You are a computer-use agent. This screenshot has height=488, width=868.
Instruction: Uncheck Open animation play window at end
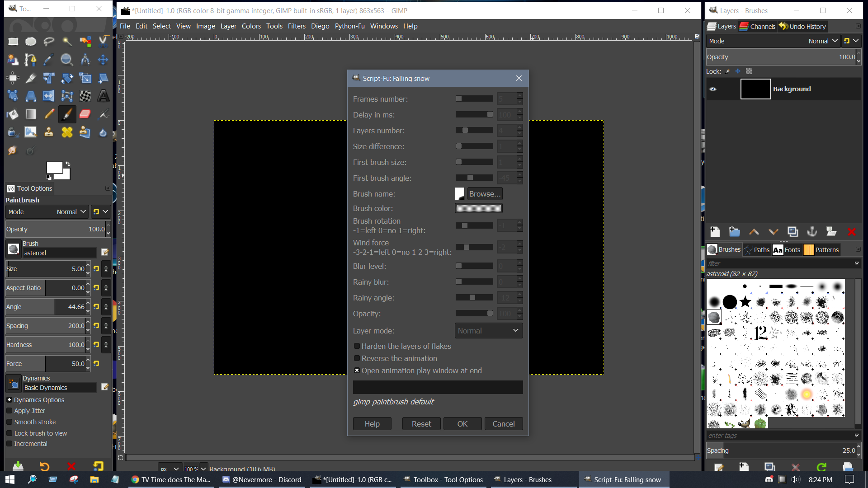357,371
